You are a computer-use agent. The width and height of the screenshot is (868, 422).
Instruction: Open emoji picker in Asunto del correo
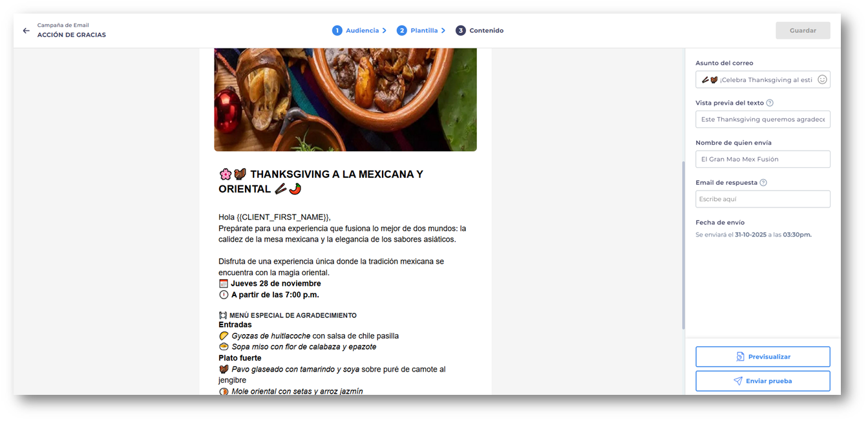click(822, 79)
